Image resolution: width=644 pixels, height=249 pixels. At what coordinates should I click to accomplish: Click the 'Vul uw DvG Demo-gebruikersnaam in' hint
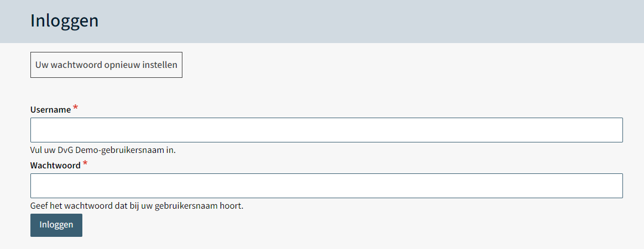tap(103, 150)
